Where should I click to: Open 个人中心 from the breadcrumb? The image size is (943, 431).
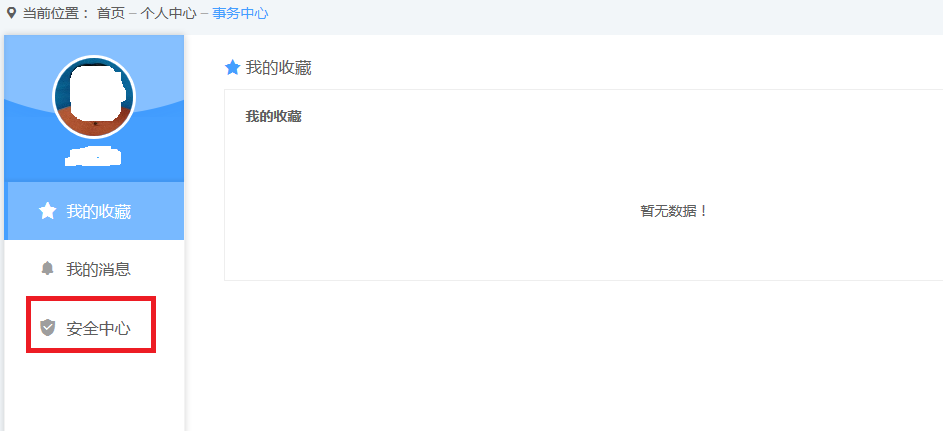(x=168, y=13)
